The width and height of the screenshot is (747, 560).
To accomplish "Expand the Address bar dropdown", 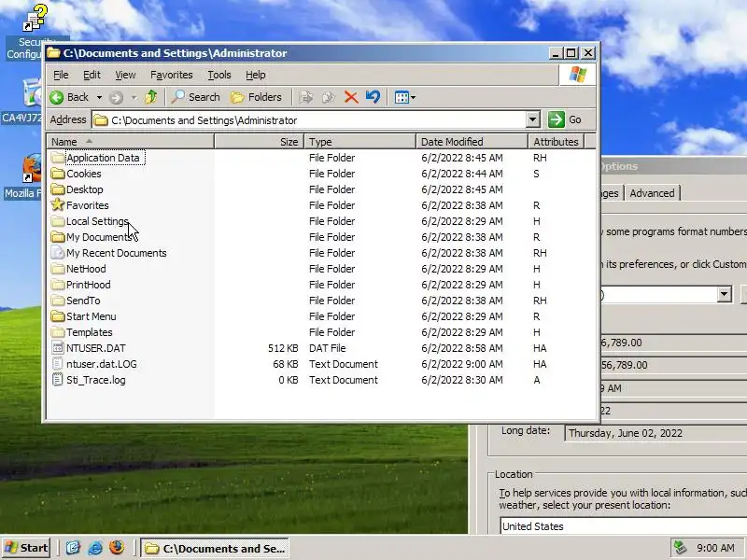I will [533, 119].
